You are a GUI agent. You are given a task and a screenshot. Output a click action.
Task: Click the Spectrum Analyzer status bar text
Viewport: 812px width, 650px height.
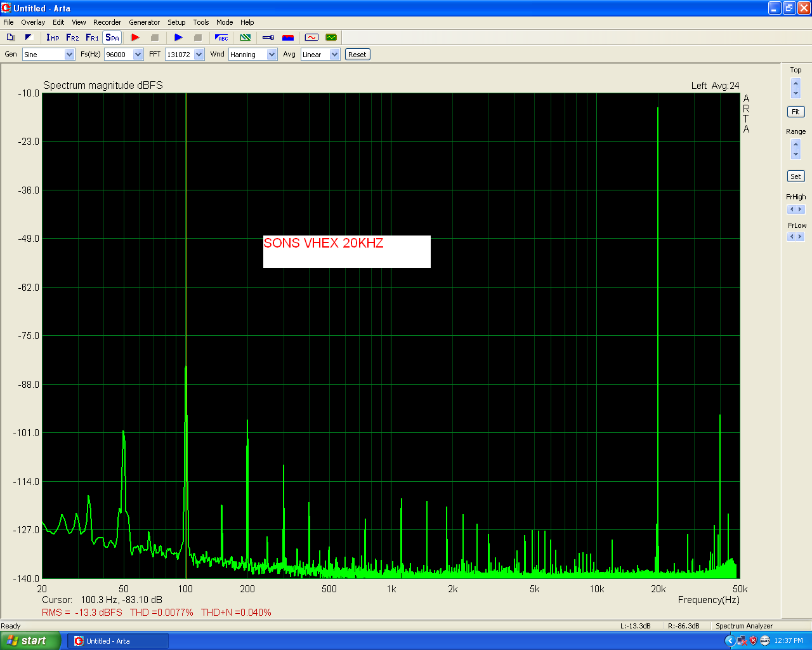click(744, 626)
